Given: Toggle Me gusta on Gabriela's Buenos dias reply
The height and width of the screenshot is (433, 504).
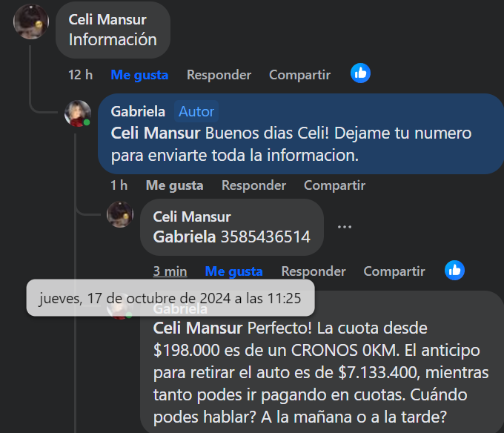Looking at the screenshot, I should [x=174, y=185].
